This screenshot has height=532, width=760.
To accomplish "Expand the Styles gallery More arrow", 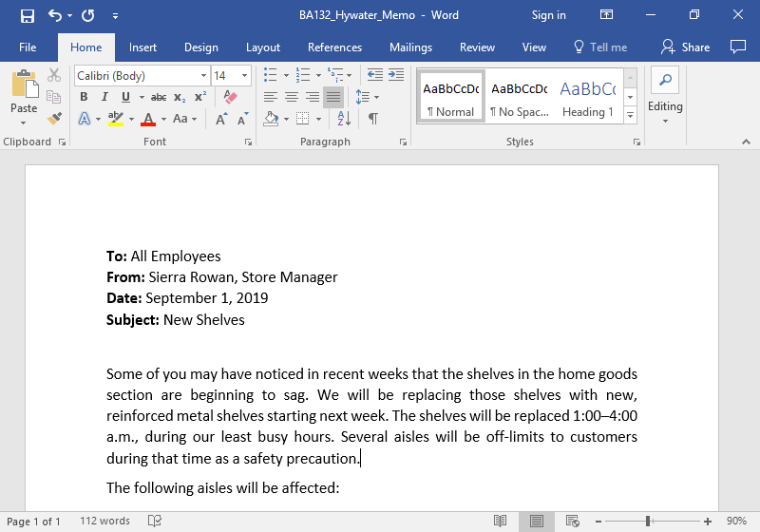I will coord(630,115).
